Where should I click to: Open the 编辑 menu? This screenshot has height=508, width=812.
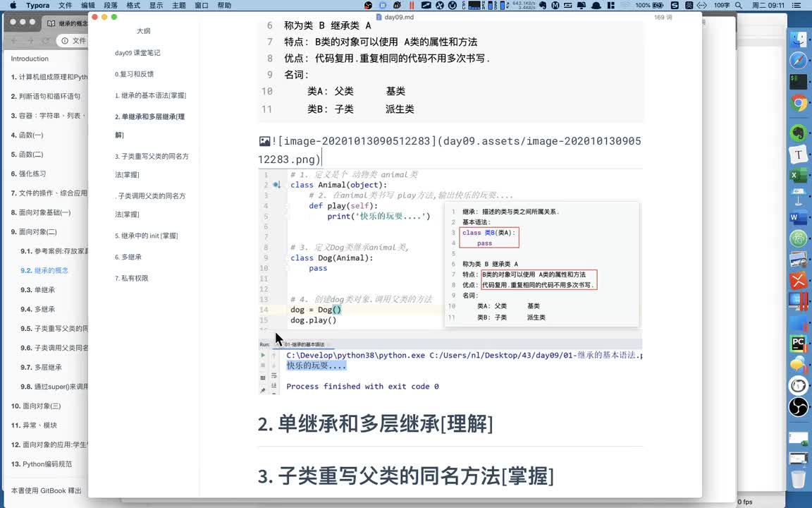88,5
